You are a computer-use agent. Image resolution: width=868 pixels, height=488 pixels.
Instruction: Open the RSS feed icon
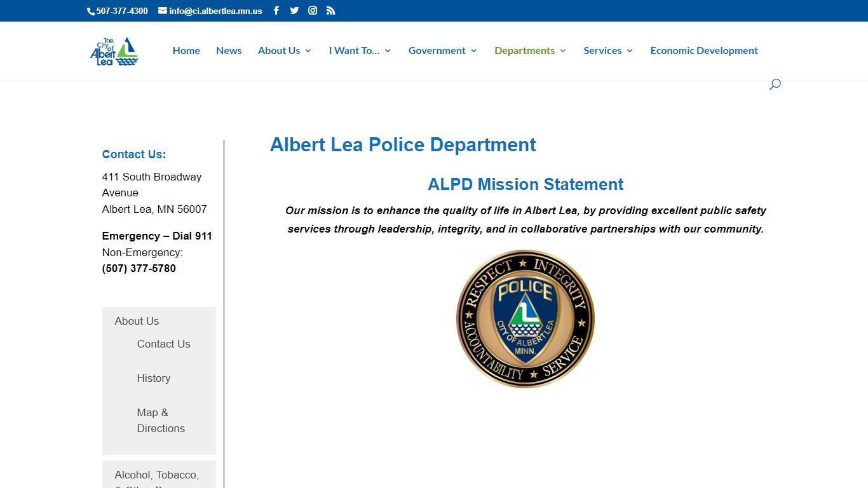pyautogui.click(x=330, y=10)
